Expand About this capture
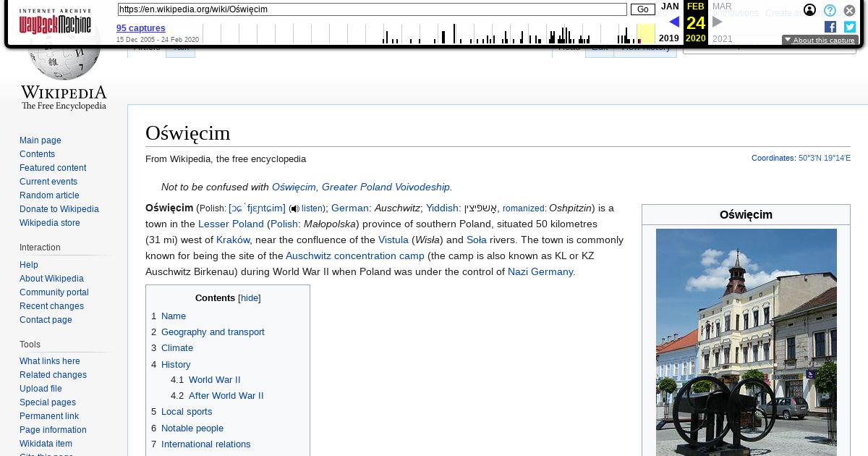The height and width of the screenshot is (456, 868). tap(820, 41)
